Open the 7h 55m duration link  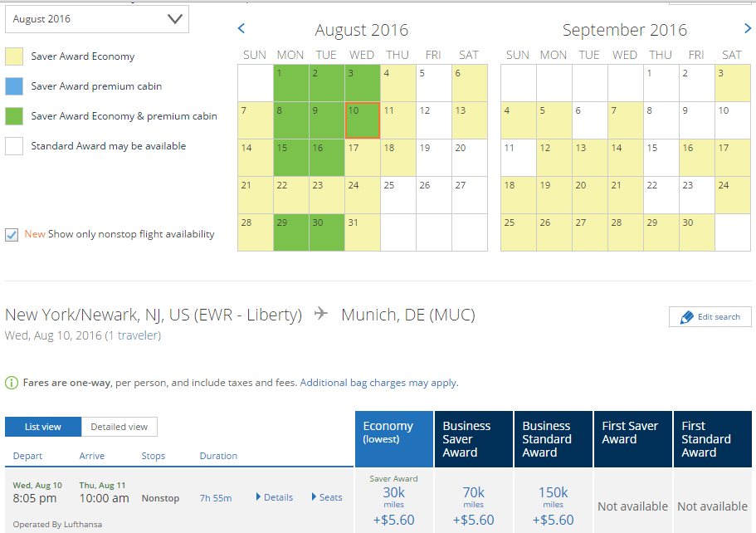216,498
